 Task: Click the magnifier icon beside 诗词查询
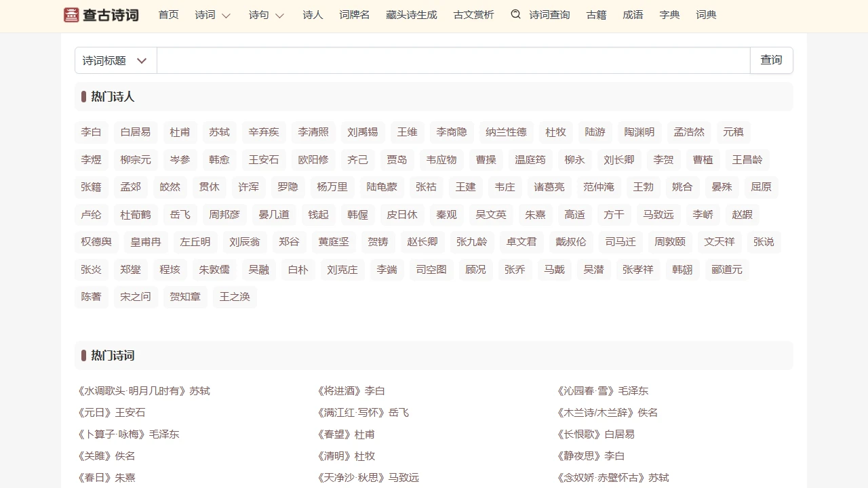[x=516, y=14]
